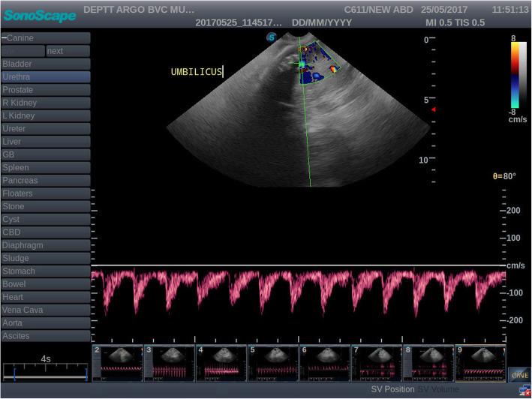The image size is (532, 399).
Task: Click the network status icon in corner
Action: (x=524, y=392)
